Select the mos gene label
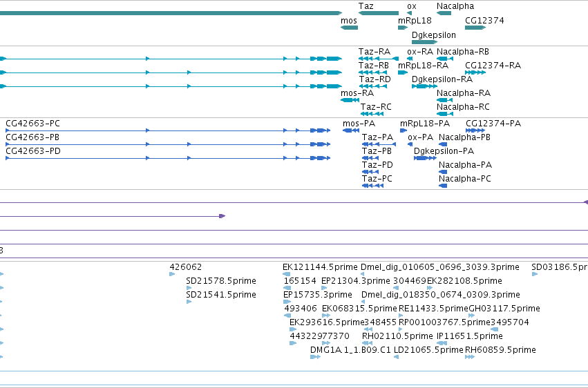 pyautogui.click(x=349, y=21)
